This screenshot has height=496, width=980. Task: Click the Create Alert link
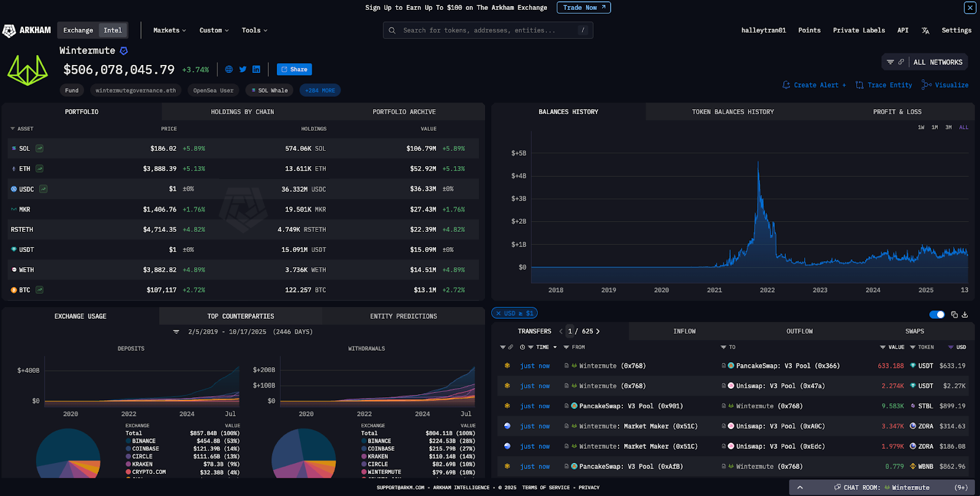tap(814, 85)
